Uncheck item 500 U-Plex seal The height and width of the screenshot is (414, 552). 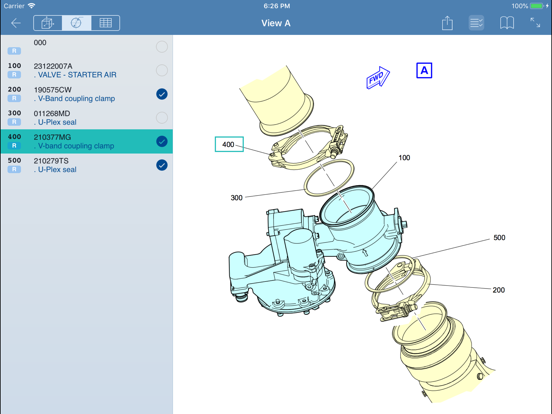click(x=162, y=165)
